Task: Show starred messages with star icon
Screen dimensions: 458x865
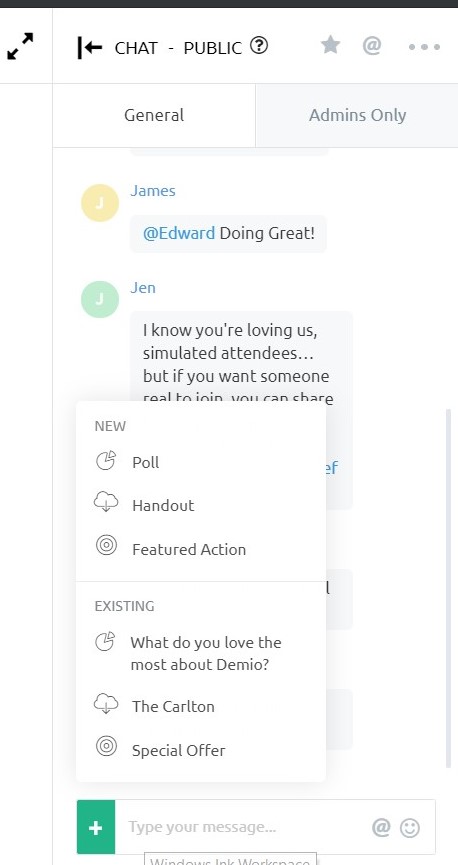Action: (x=331, y=45)
